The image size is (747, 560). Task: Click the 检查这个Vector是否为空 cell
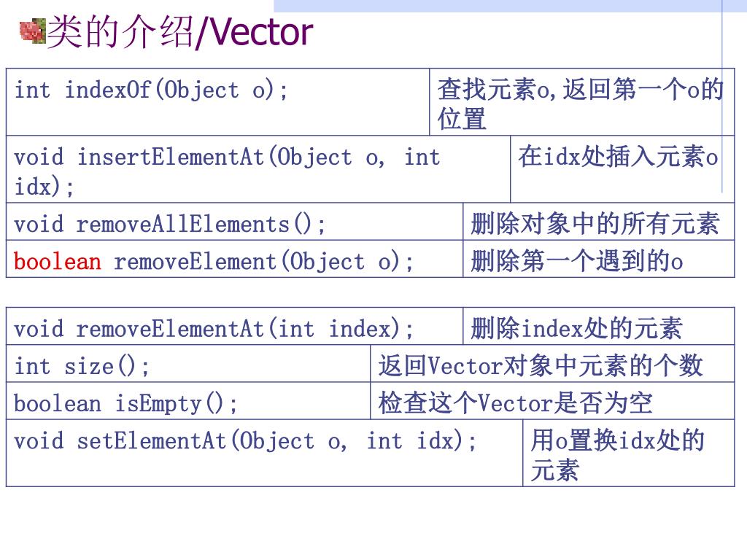[552, 401]
